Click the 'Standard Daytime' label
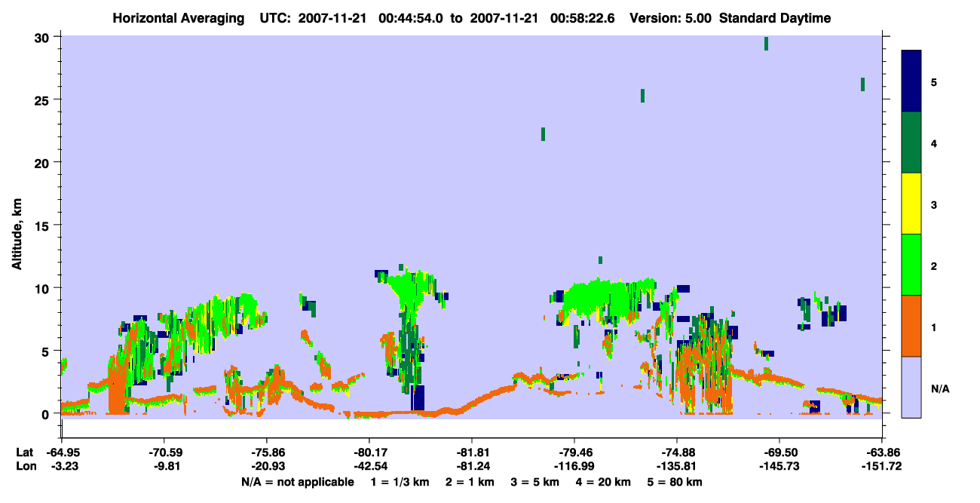The image size is (980, 503). tap(775, 18)
